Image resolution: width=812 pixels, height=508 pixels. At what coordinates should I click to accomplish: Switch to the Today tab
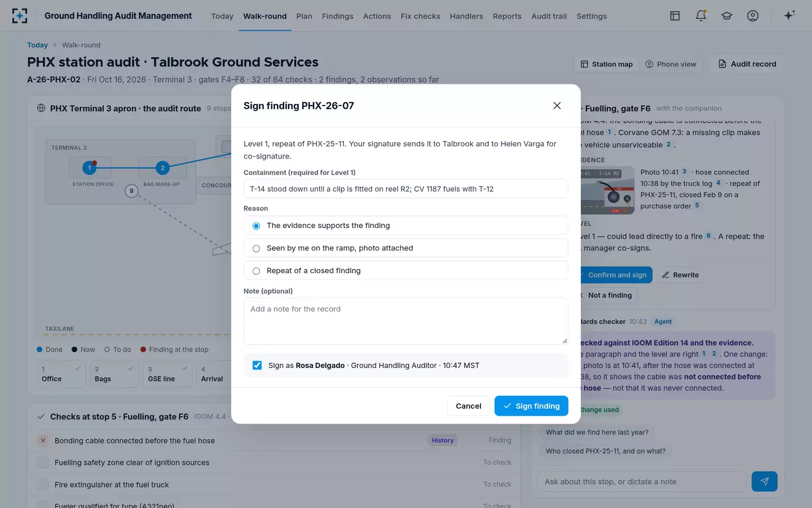222,16
